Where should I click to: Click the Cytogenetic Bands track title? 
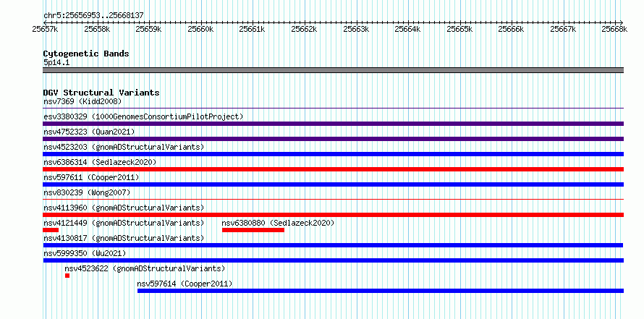86,54
